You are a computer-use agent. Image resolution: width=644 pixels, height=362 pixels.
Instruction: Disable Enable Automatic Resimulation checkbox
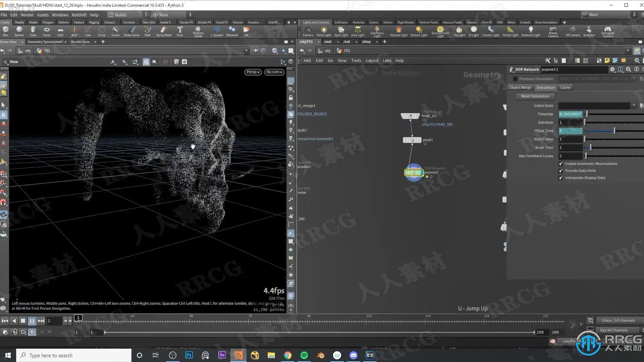pyautogui.click(x=560, y=164)
